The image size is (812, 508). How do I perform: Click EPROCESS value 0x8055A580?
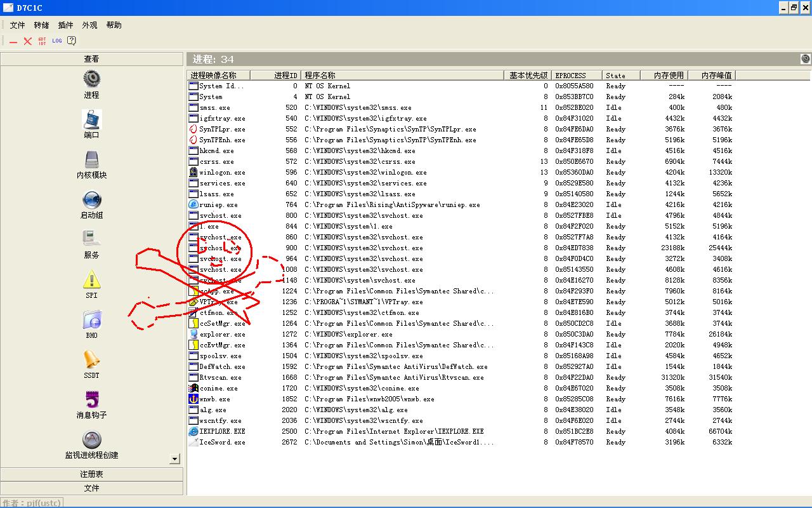point(574,86)
